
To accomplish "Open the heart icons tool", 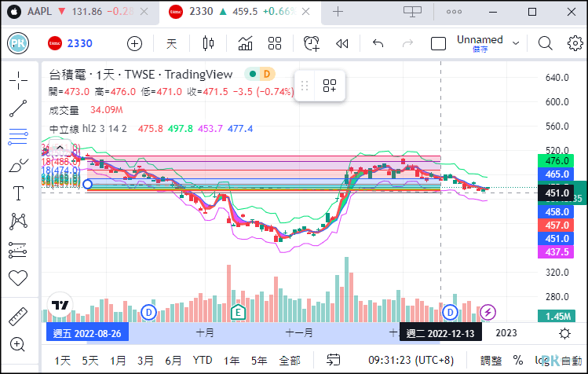I will coord(18,278).
